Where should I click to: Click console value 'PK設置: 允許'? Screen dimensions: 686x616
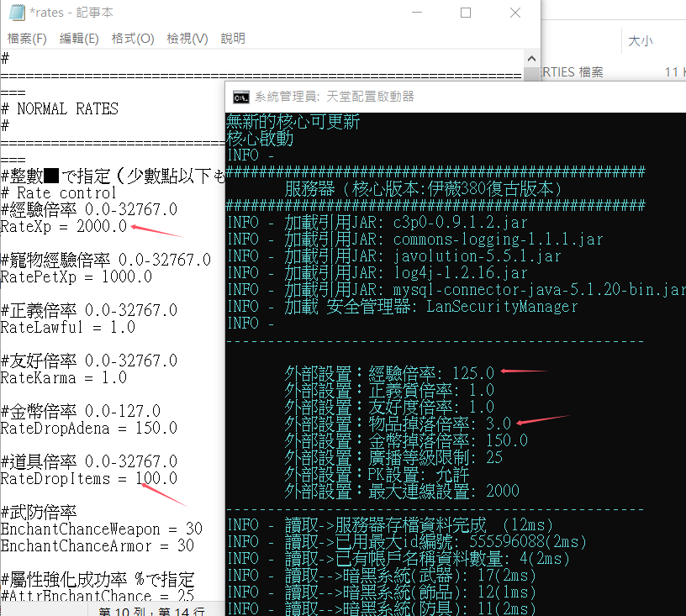point(419,474)
